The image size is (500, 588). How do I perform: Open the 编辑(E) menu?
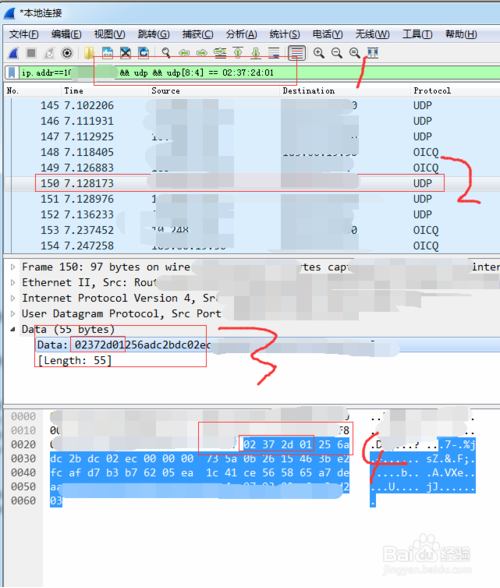click(x=66, y=34)
